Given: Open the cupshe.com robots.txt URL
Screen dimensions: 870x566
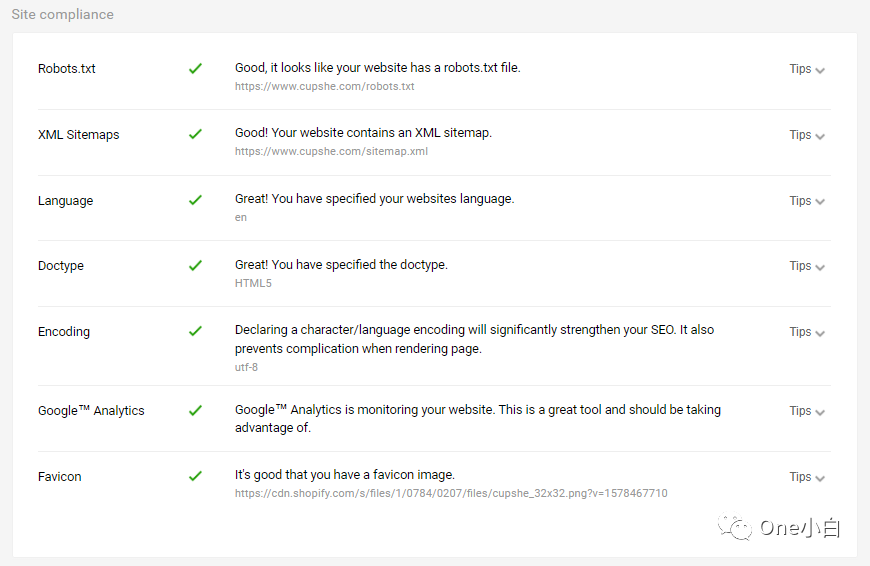Looking at the screenshot, I should click(324, 87).
